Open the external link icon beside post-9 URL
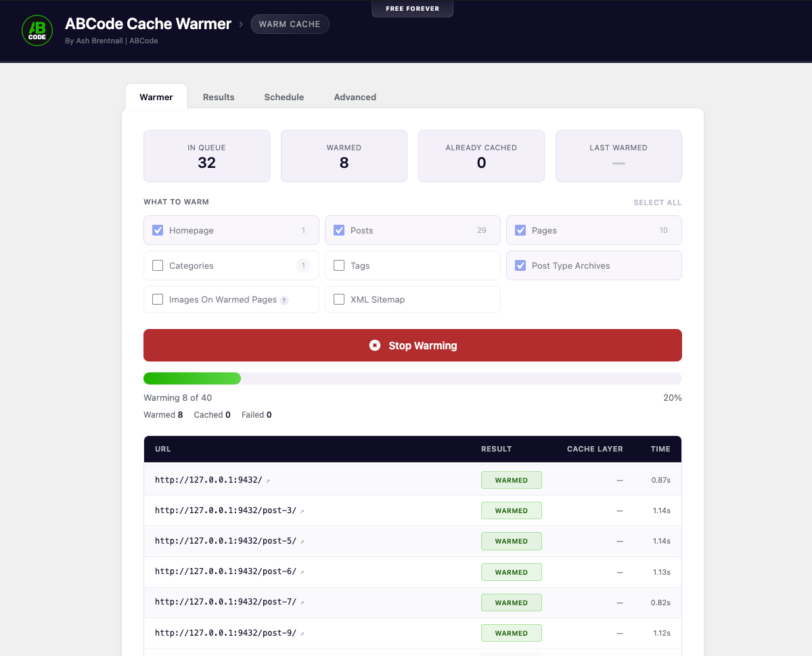The image size is (812, 656). click(302, 634)
